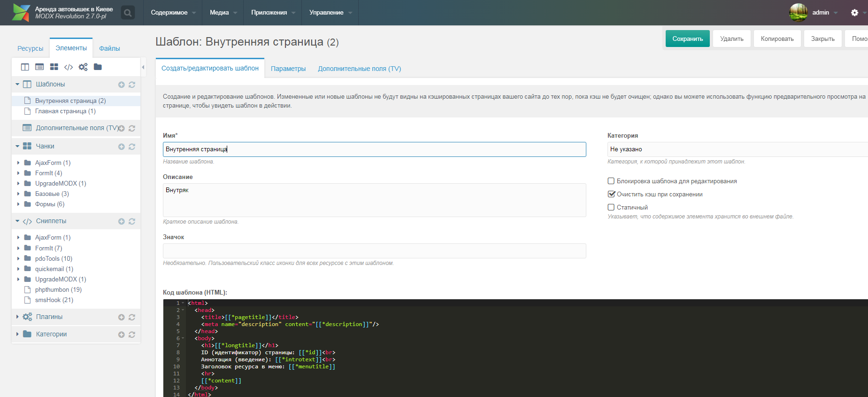Open template Внутренняя страница (2)

point(70,101)
